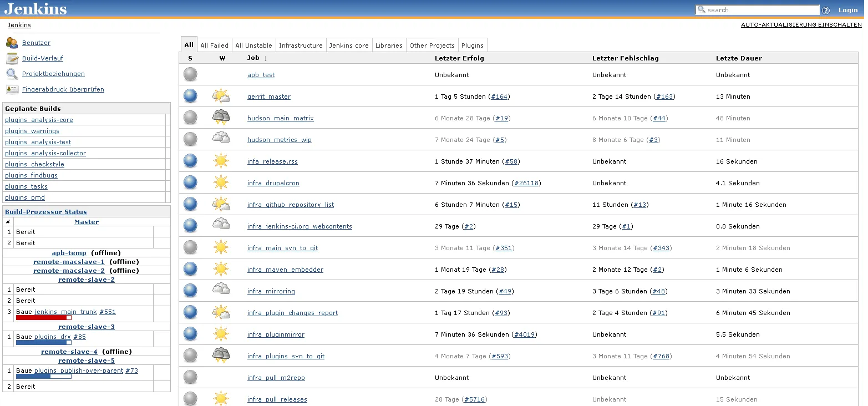This screenshot has height=406, width=868.
Task: Click the Benutzer user icon
Action: point(12,42)
